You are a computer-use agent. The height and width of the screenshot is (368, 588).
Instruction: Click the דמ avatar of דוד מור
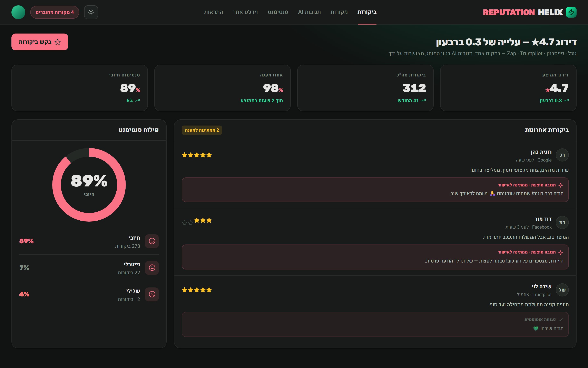pyautogui.click(x=562, y=222)
